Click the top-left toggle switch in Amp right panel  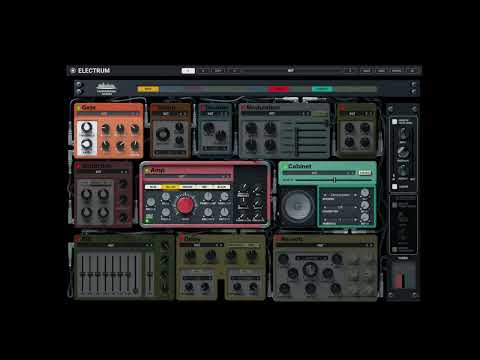click(243, 188)
